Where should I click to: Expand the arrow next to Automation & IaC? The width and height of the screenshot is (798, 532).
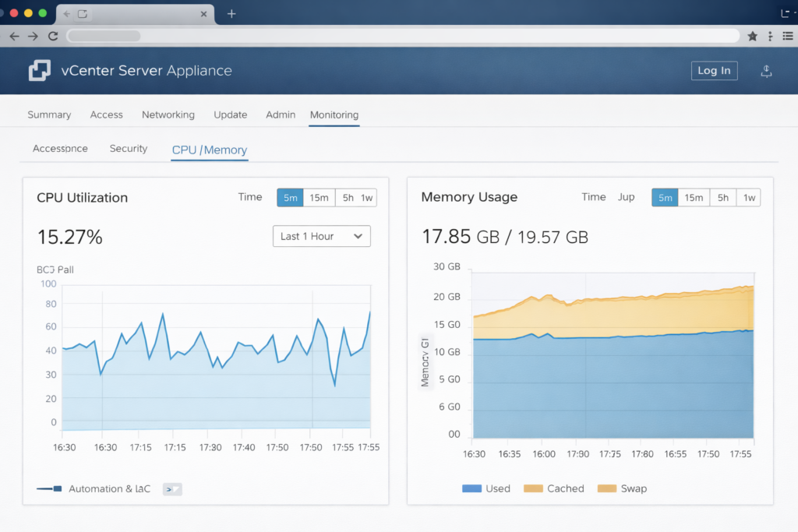[x=171, y=489]
